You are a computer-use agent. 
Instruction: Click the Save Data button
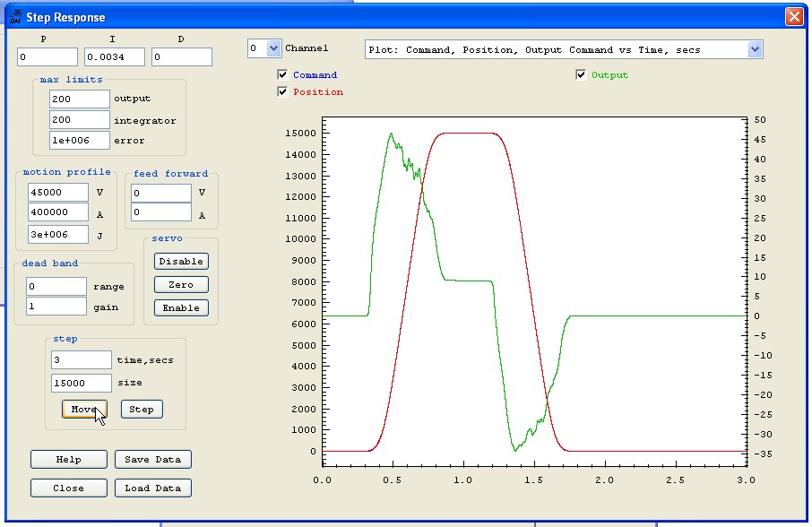pyautogui.click(x=152, y=460)
